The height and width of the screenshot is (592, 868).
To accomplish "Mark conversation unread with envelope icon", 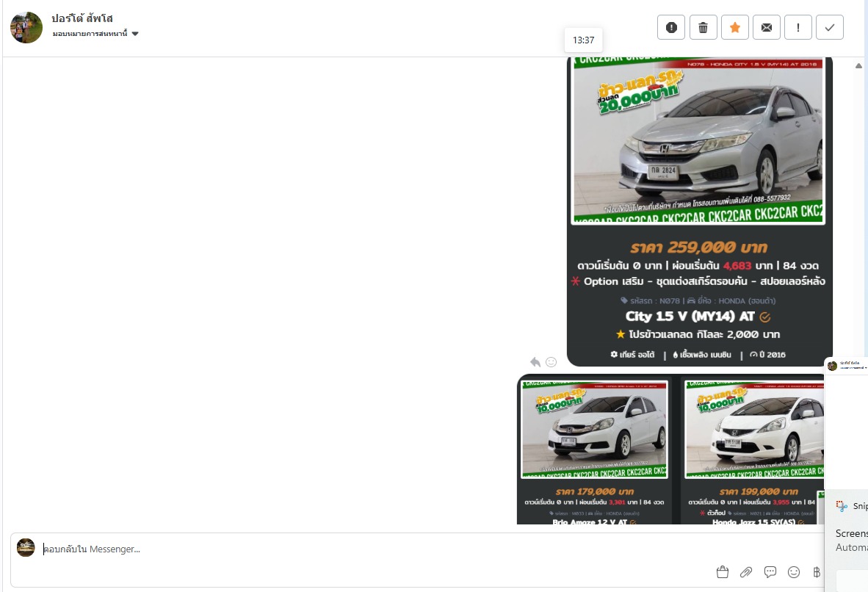I will (767, 27).
